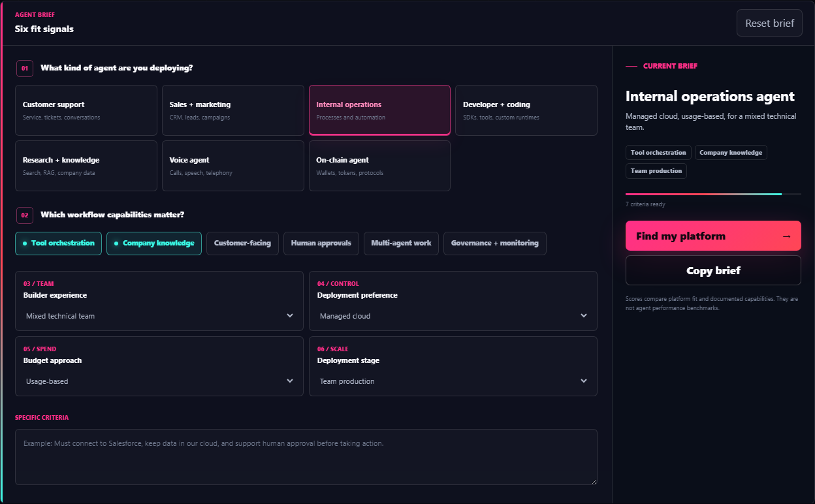The width and height of the screenshot is (815, 504).
Task: Select the Customer support agent card
Action: (x=86, y=110)
